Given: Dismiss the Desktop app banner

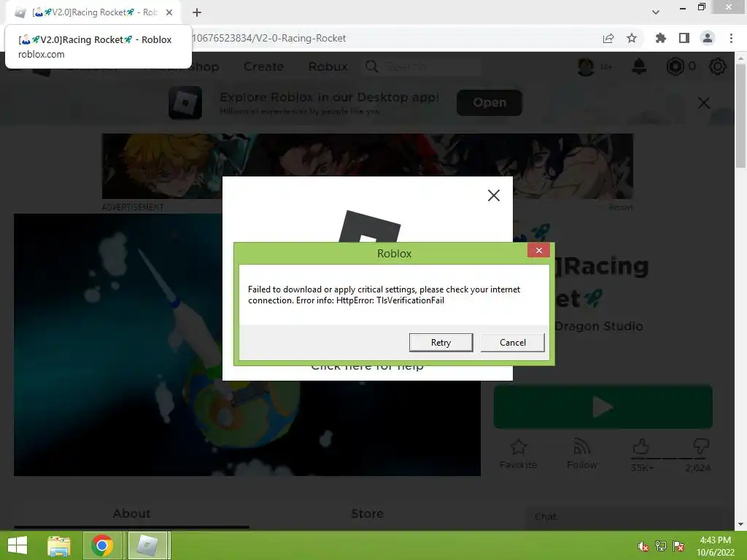Looking at the screenshot, I should coord(704,102).
